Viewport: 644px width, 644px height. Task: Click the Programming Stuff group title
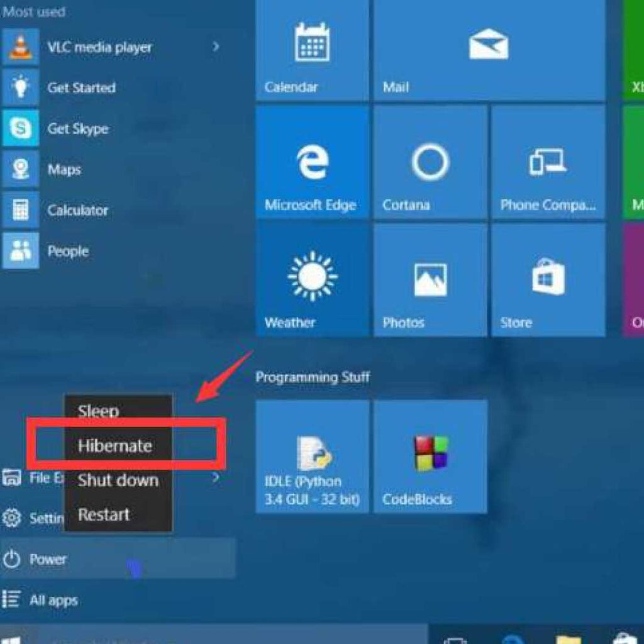click(x=313, y=377)
